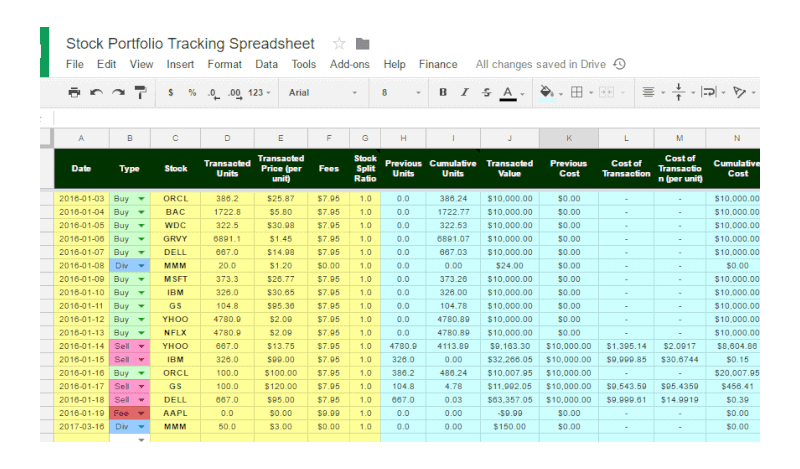Expand Sell type dropdown for YHOO 2016-01-14
Screen dimensions: 800x469
(141, 347)
